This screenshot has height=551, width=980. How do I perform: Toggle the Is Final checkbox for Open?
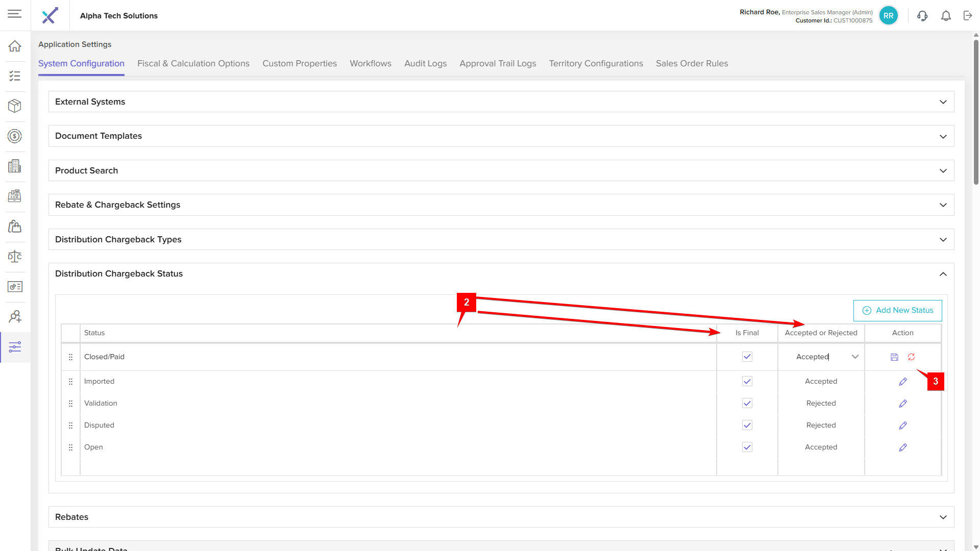click(747, 447)
